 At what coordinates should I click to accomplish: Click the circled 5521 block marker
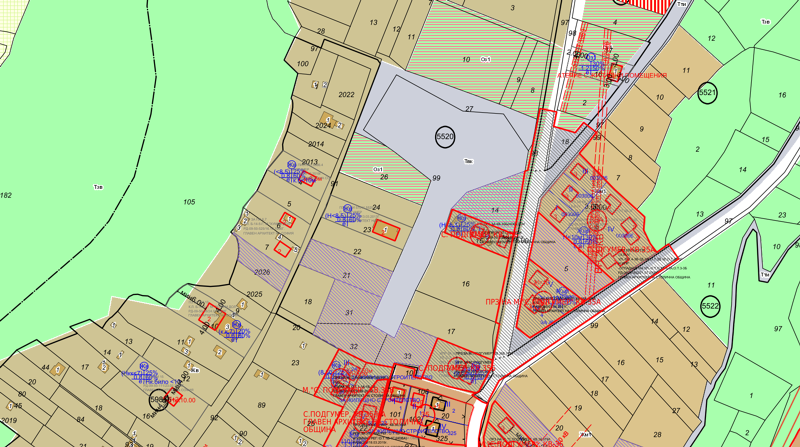coord(708,93)
